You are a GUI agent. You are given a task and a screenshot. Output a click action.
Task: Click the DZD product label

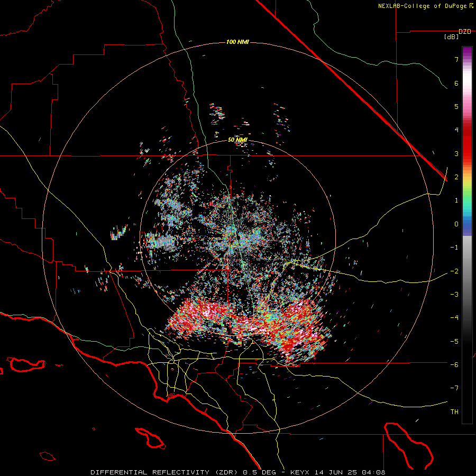pos(465,32)
